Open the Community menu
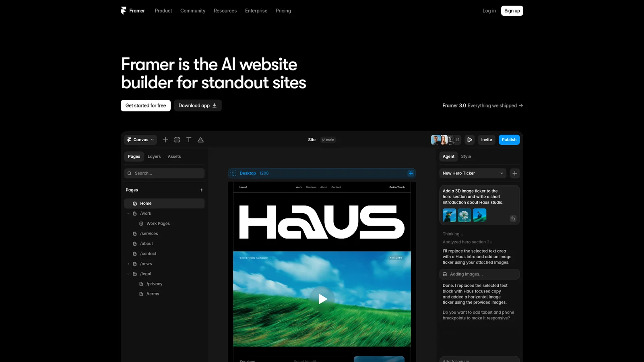Screen dimensions: 644x362 pyautogui.click(x=193, y=11)
